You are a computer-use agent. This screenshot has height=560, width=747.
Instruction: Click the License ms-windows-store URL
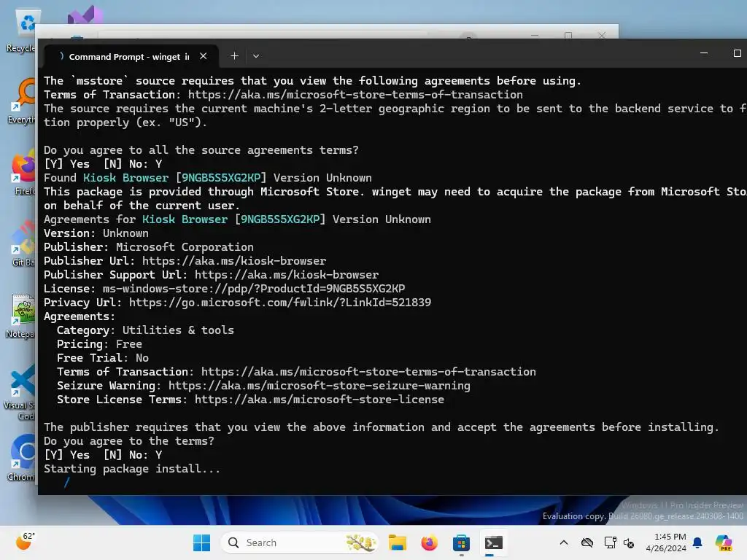253,289
